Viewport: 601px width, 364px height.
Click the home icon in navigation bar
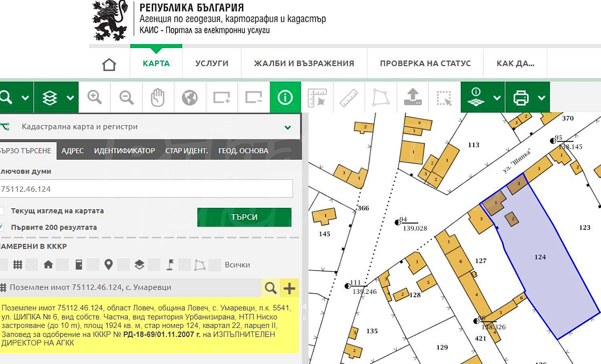tap(109, 64)
